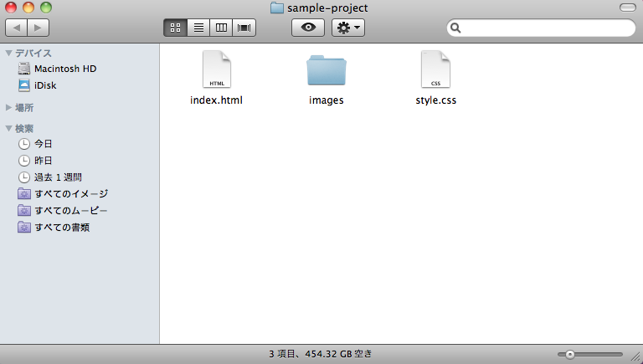This screenshot has height=364, width=643.
Task: Click the clock icon beside 今日
Action: click(24, 144)
